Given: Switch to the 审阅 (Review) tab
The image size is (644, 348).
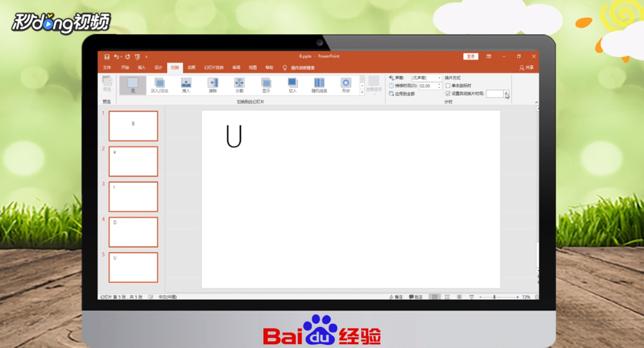Looking at the screenshot, I should tap(236, 67).
